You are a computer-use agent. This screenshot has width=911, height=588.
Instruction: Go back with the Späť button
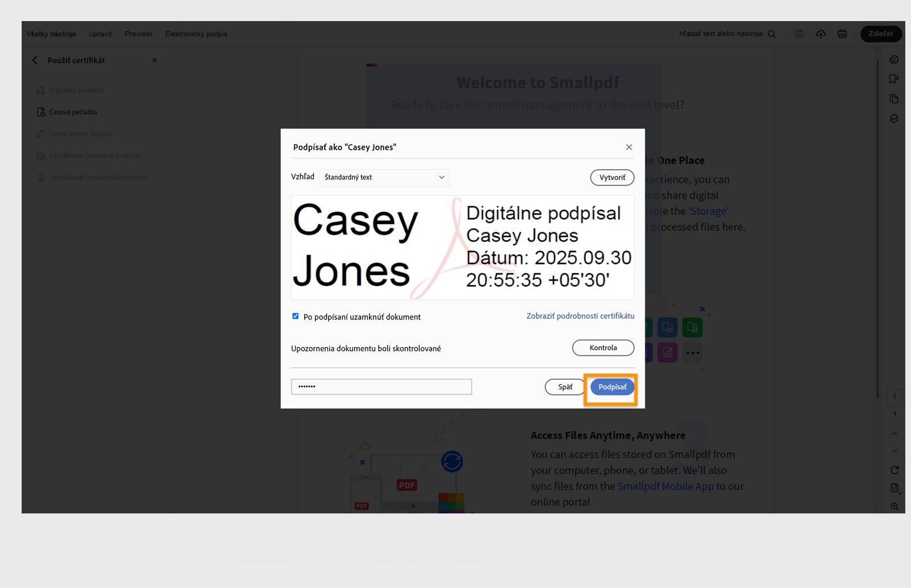click(x=565, y=387)
